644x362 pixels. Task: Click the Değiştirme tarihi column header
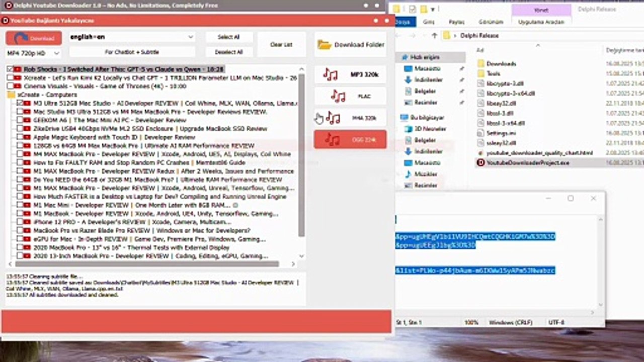pos(624,50)
